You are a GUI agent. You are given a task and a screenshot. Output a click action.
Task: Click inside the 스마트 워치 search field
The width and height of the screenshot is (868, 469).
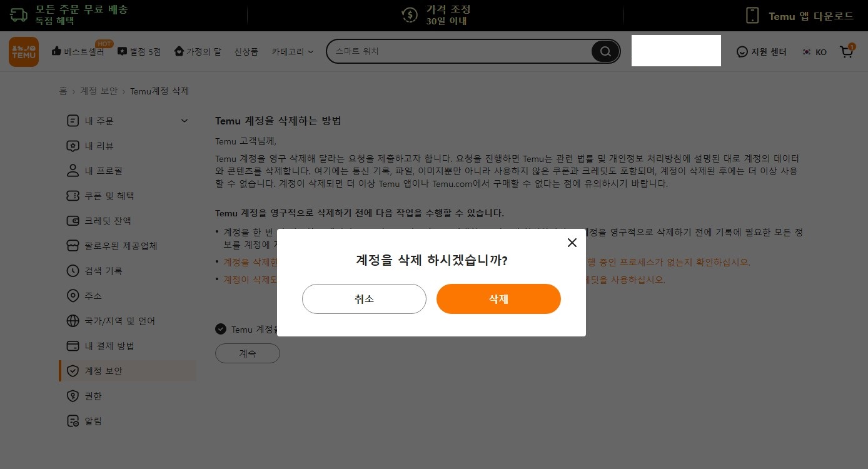coord(463,51)
